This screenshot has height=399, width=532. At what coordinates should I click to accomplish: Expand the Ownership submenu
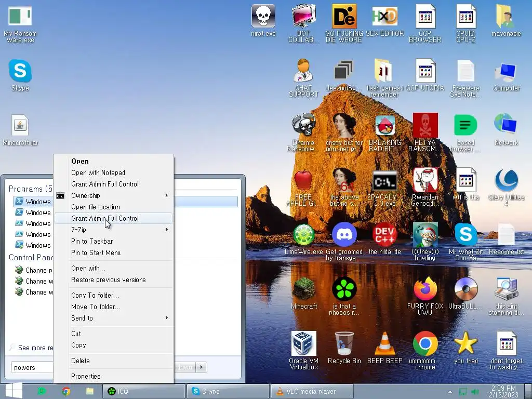(x=113, y=195)
